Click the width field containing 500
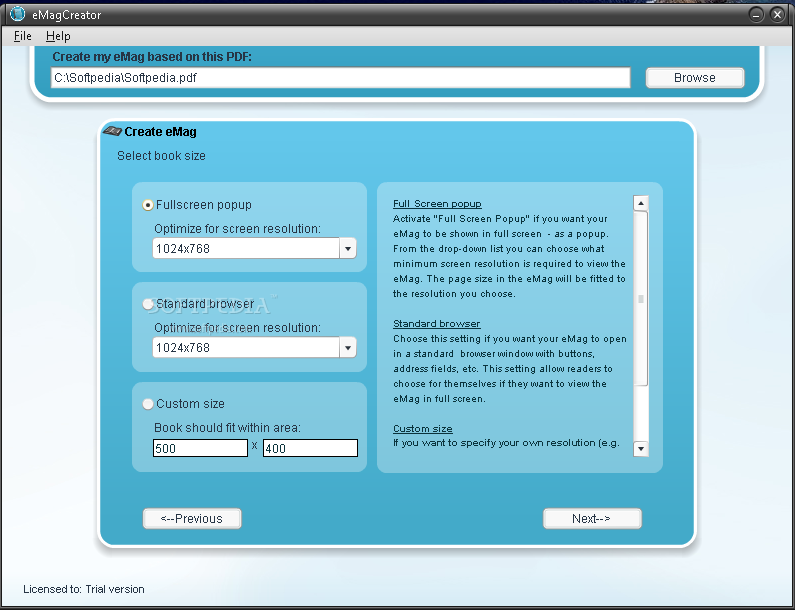Screen dimensions: 795x610 coord(200,448)
